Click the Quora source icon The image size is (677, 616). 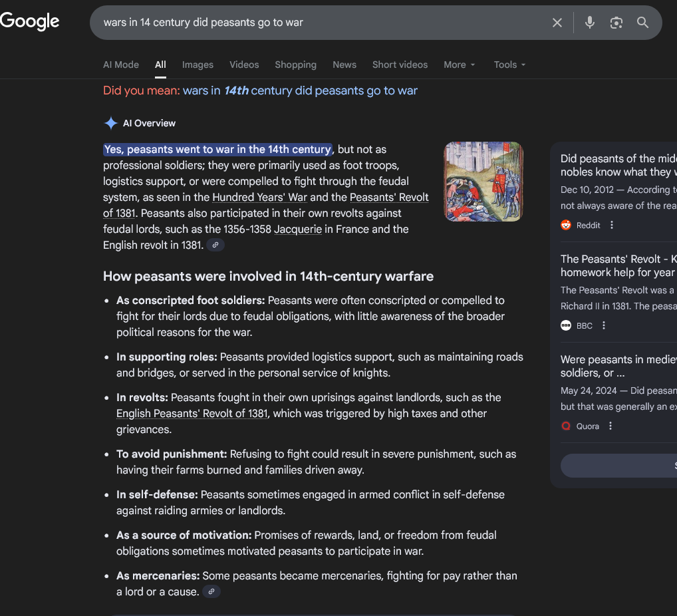[565, 426]
